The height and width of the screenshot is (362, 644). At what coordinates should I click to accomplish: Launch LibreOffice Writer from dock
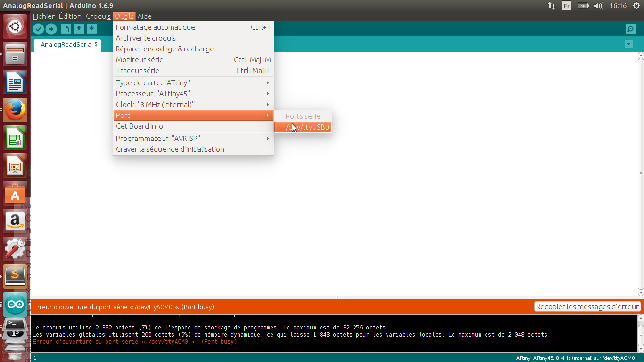coord(16,82)
